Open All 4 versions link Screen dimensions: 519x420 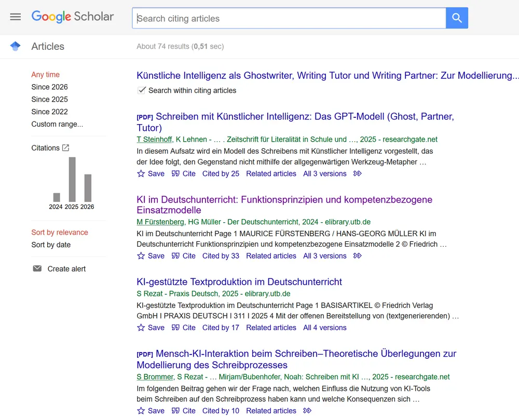pyautogui.click(x=325, y=328)
